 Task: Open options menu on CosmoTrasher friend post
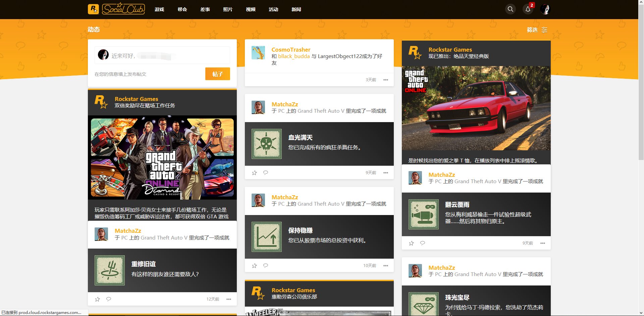pyautogui.click(x=386, y=80)
